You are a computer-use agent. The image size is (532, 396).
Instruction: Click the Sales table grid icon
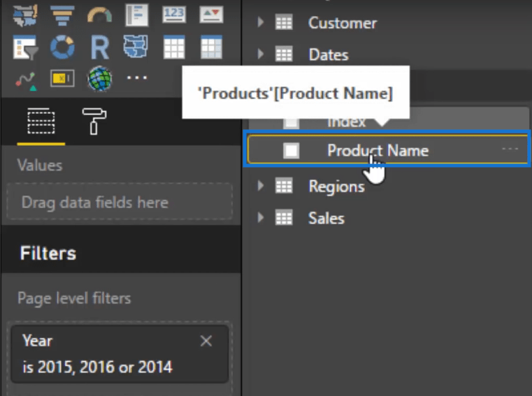click(x=284, y=217)
